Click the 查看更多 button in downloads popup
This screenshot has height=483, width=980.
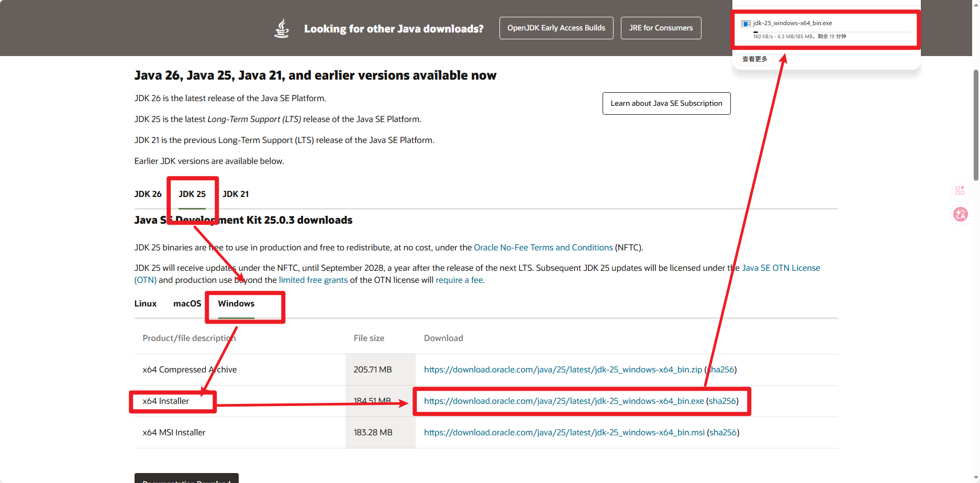click(755, 59)
